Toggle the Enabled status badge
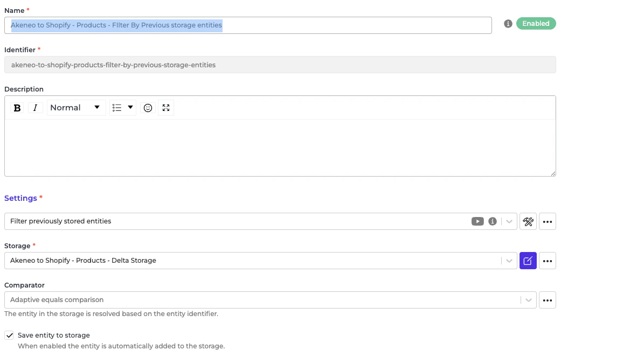 click(x=536, y=24)
